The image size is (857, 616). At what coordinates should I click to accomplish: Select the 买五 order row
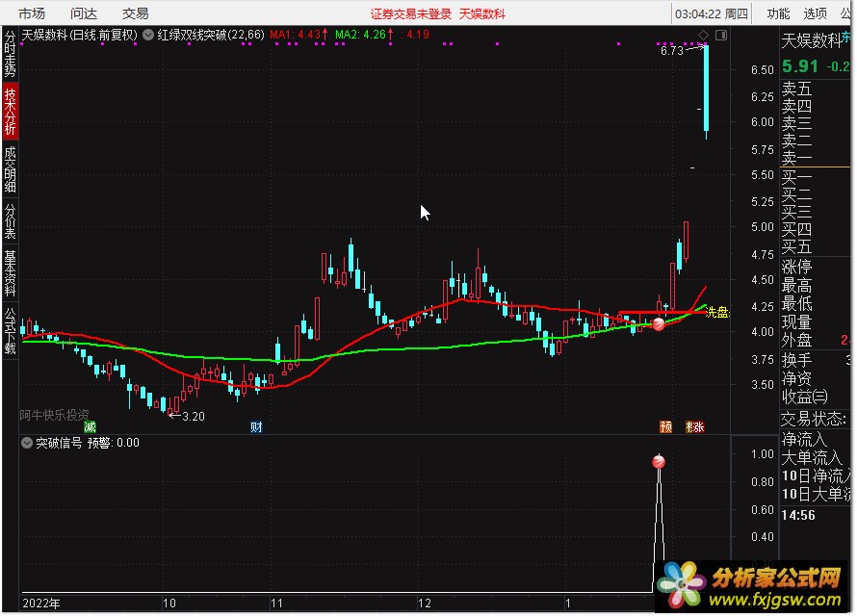coord(815,246)
